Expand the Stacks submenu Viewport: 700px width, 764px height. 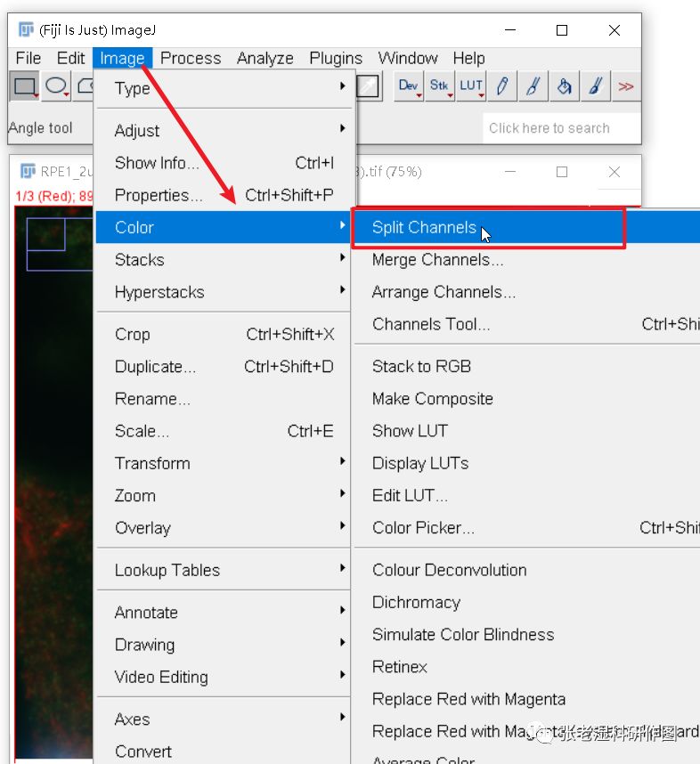(x=224, y=259)
